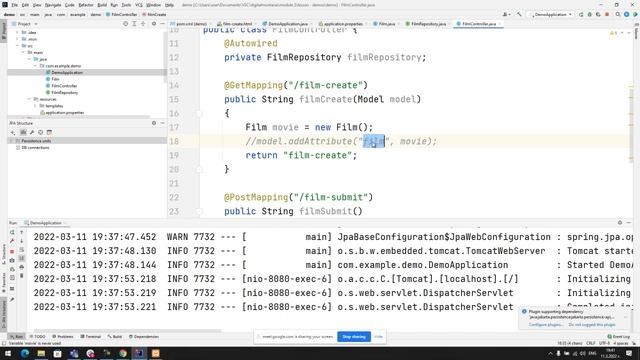This screenshot has width=640, height=360.
Task: Collapse the com.example.demo package
Action: click(35, 66)
